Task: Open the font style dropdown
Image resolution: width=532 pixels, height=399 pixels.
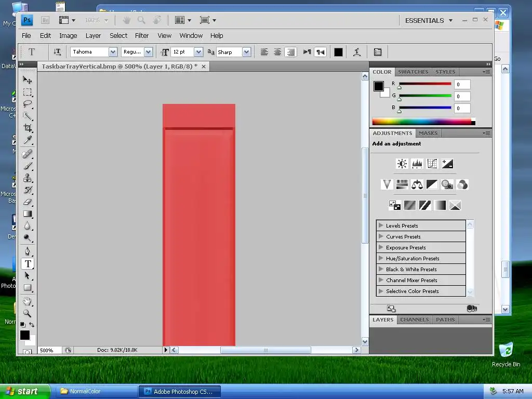Action: [148, 52]
